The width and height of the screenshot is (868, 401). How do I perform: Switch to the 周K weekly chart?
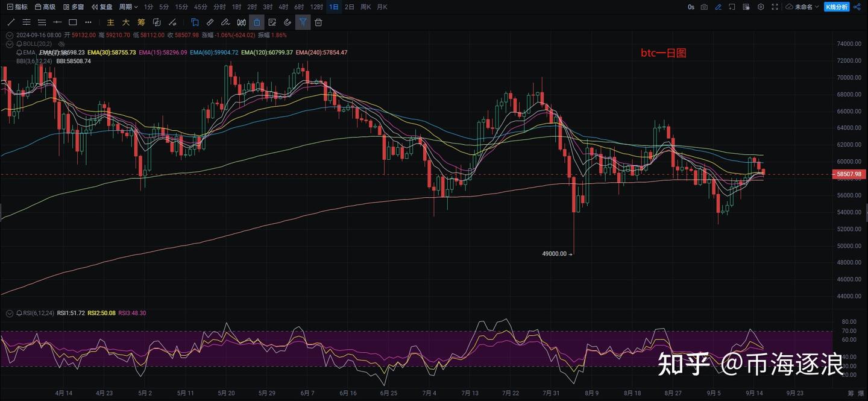click(x=365, y=7)
